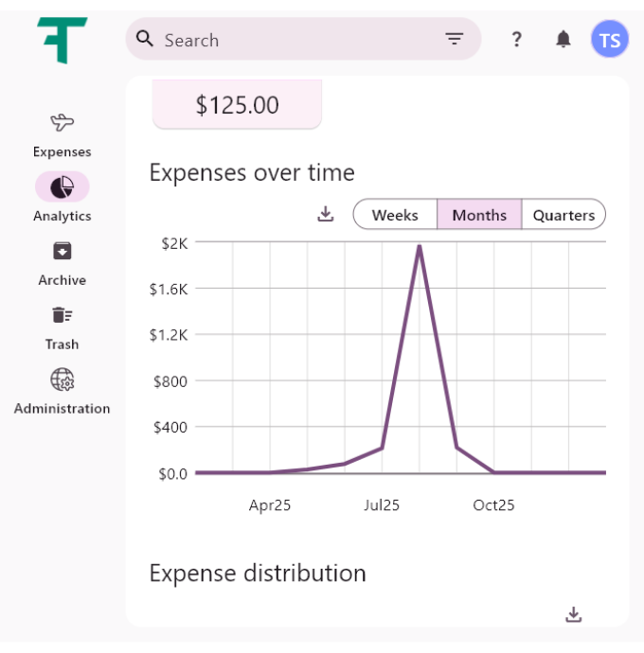
Task: Open the Archive box icon
Action: [63, 251]
